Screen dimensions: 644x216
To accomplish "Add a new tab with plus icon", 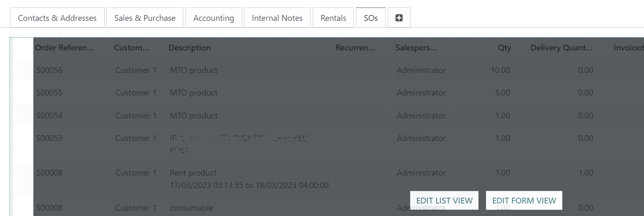I will [399, 18].
